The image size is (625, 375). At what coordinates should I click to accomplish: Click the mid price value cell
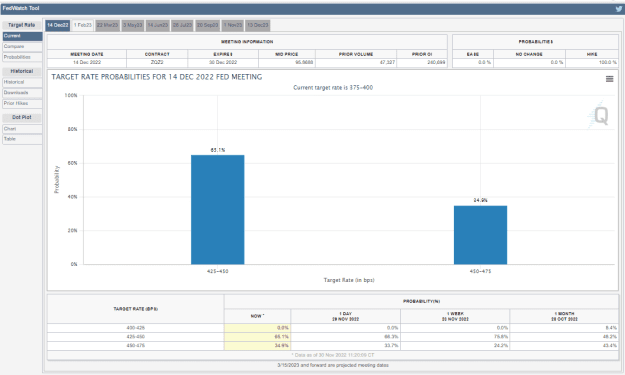click(287, 63)
